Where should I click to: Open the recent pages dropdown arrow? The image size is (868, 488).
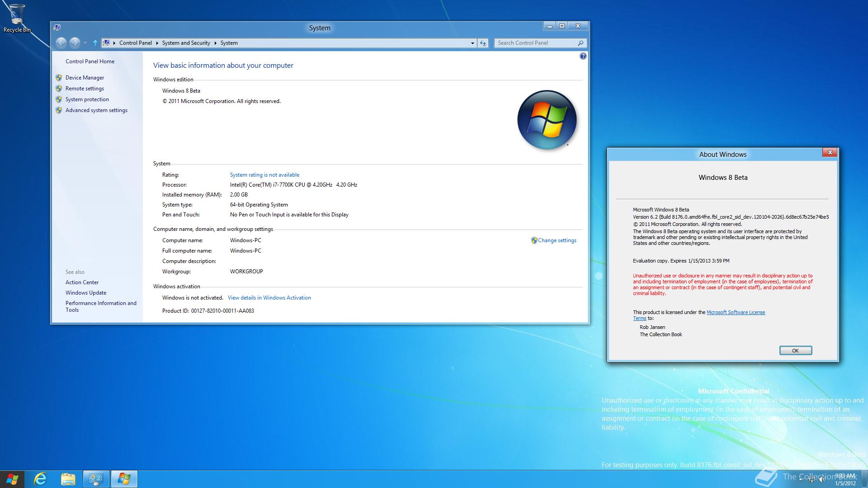tap(85, 43)
